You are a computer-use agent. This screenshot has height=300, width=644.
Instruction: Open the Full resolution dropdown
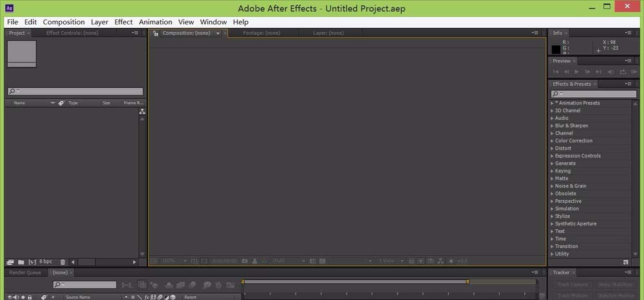(x=289, y=261)
